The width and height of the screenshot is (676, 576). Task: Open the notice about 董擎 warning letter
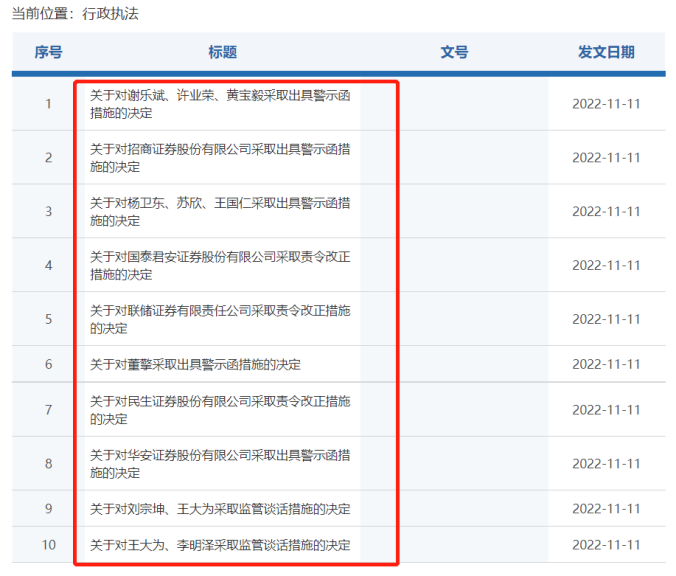tap(195, 365)
